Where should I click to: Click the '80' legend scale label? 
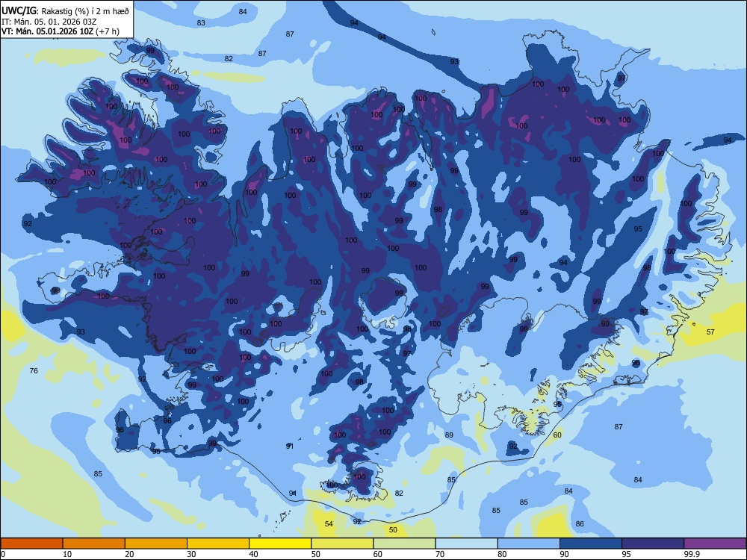coord(502,554)
